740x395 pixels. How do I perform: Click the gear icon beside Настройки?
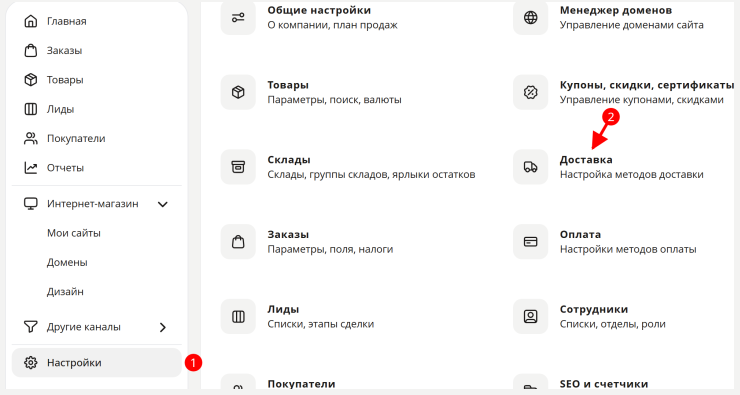pyautogui.click(x=31, y=362)
